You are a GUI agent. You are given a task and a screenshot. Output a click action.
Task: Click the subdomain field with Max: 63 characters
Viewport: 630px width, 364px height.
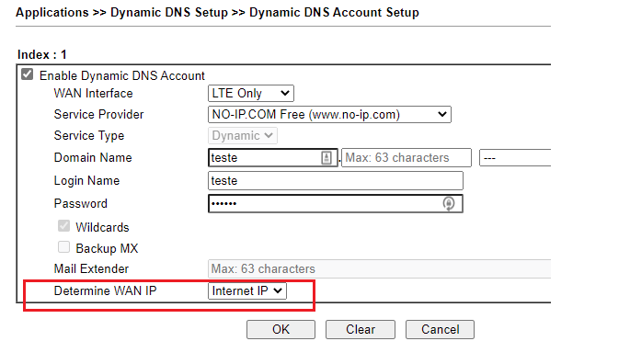407,158
